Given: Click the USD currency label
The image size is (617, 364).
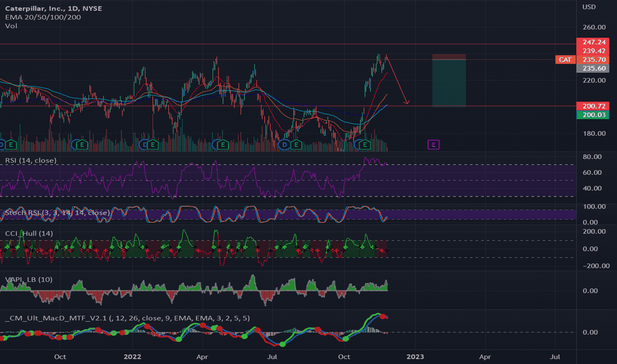Looking at the screenshot, I should 589,7.
